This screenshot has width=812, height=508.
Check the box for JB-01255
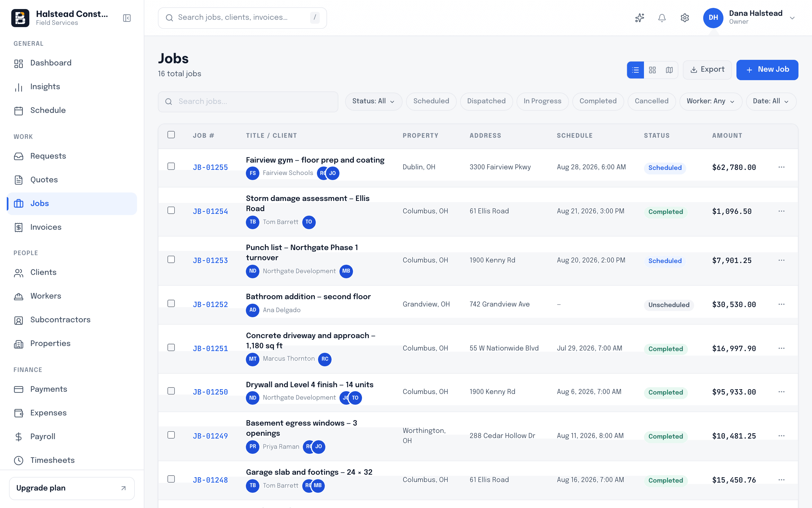pyautogui.click(x=171, y=166)
